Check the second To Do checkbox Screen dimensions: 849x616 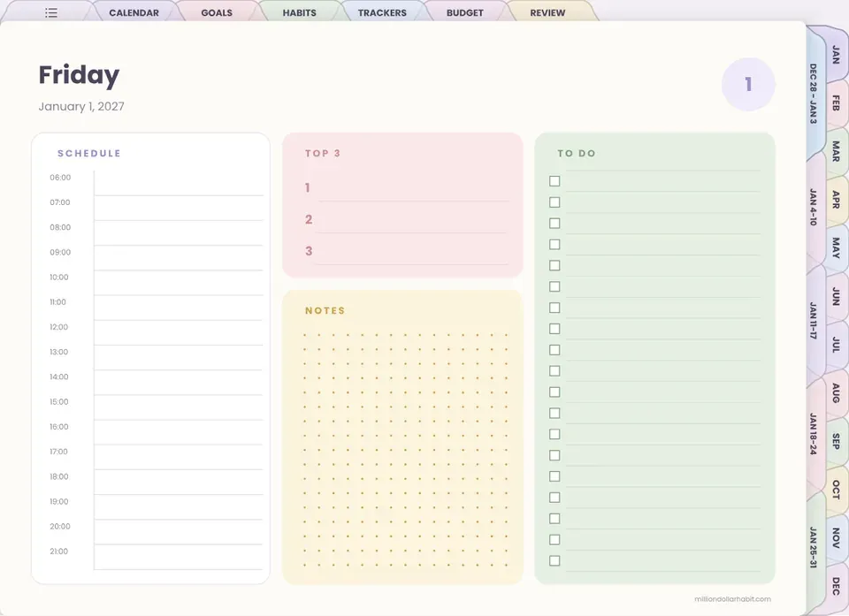pos(555,202)
